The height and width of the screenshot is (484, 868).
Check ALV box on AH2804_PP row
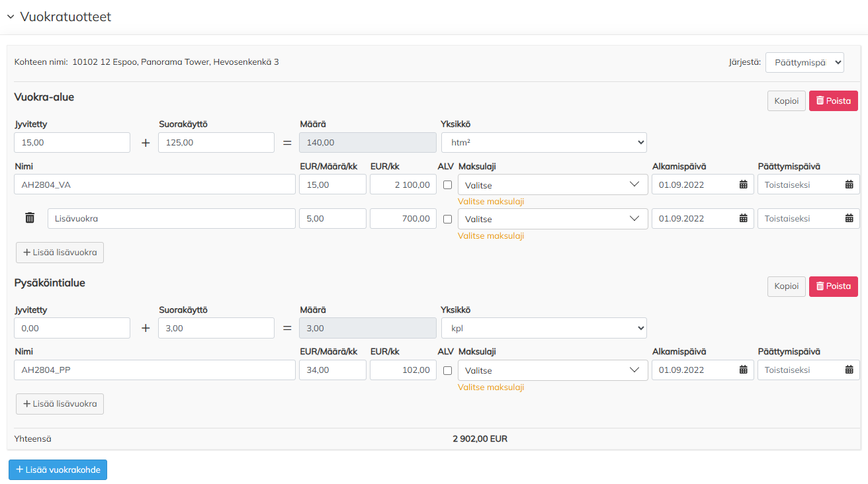click(448, 370)
